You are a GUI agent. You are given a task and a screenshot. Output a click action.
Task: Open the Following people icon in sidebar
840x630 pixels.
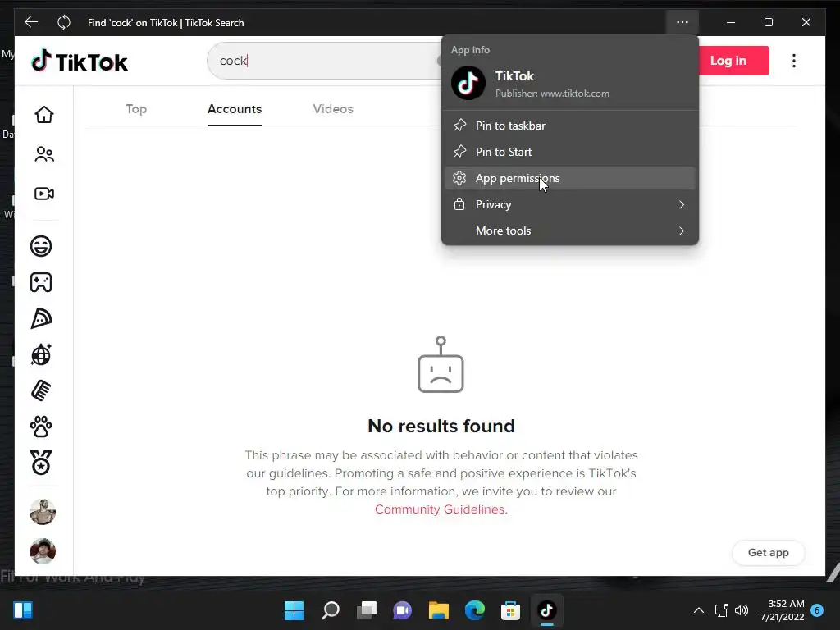pos(44,154)
